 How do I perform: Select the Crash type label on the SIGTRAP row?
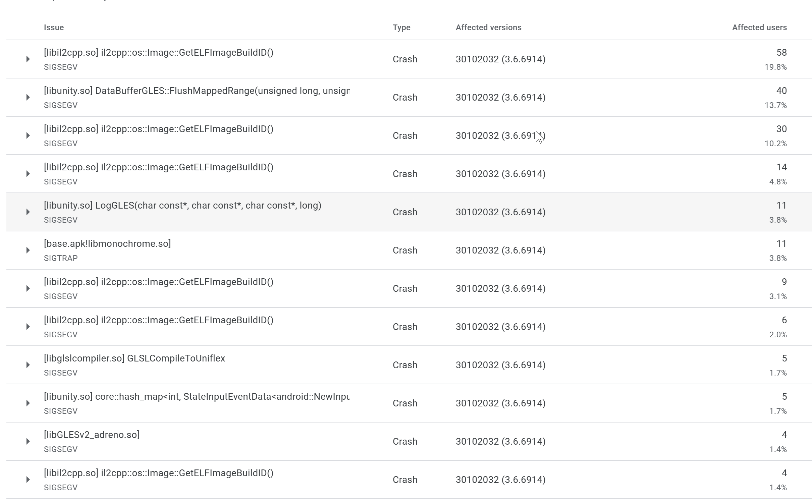coord(405,250)
